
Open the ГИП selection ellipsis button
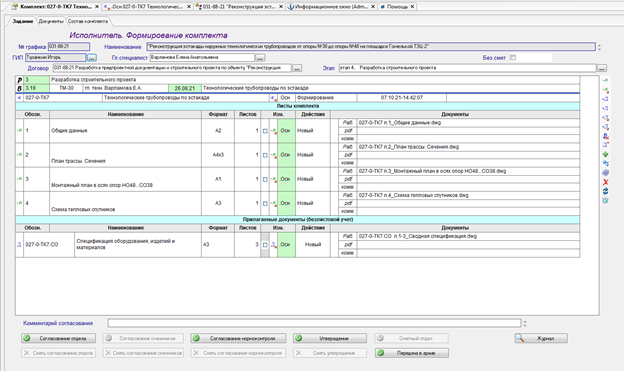click(x=92, y=58)
